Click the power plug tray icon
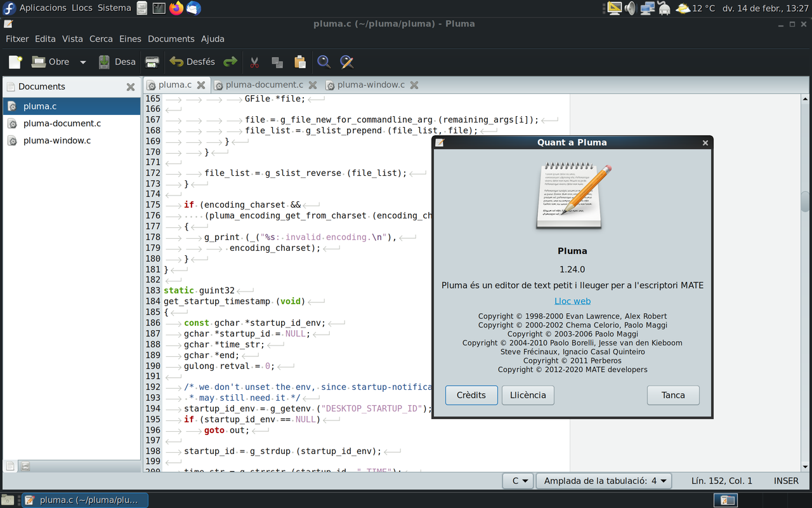This screenshot has width=812, height=508. click(x=664, y=8)
